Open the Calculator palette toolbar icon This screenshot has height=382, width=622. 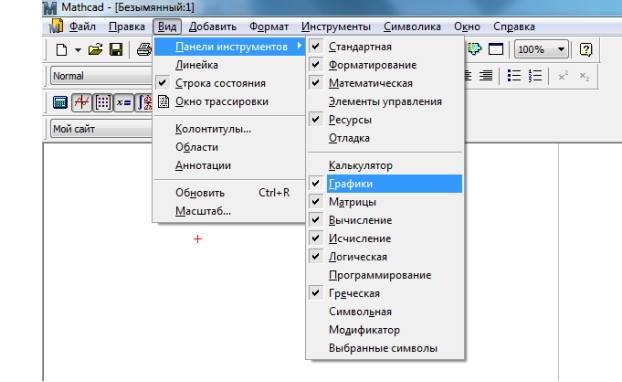pos(60,103)
